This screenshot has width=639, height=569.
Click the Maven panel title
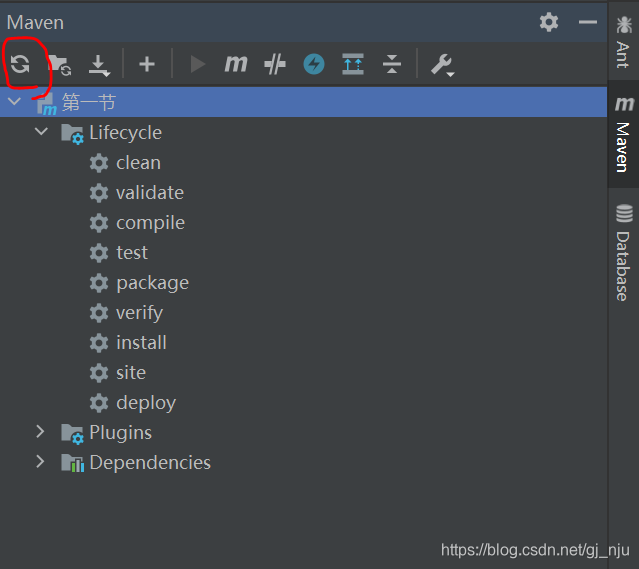point(35,22)
